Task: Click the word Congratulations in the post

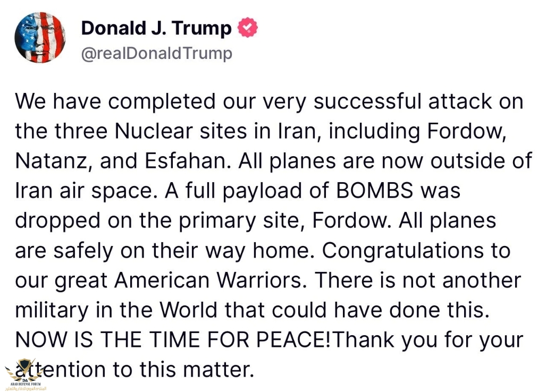Action: (x=402, y=251)
